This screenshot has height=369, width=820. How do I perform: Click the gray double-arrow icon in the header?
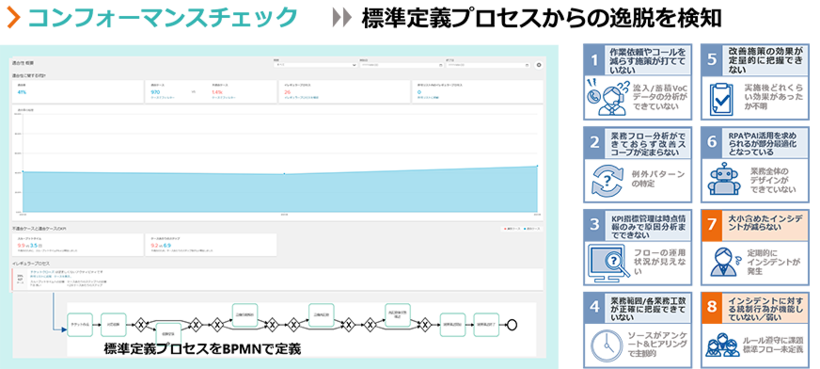pos(343,18)
